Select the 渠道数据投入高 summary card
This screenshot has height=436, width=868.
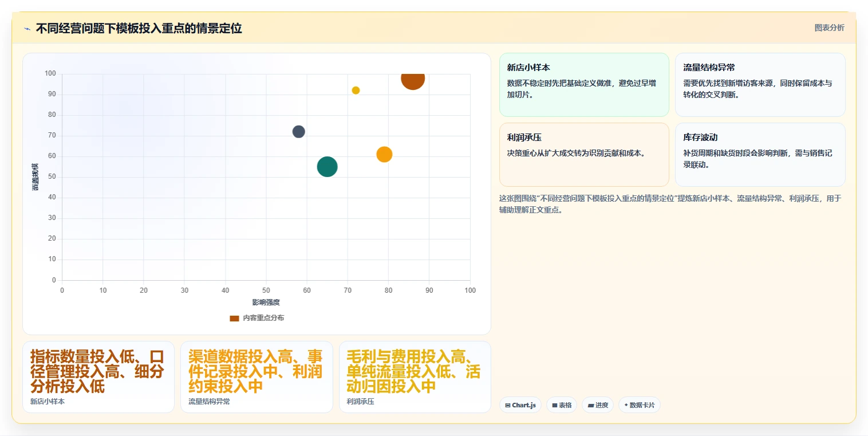point(257,377)
